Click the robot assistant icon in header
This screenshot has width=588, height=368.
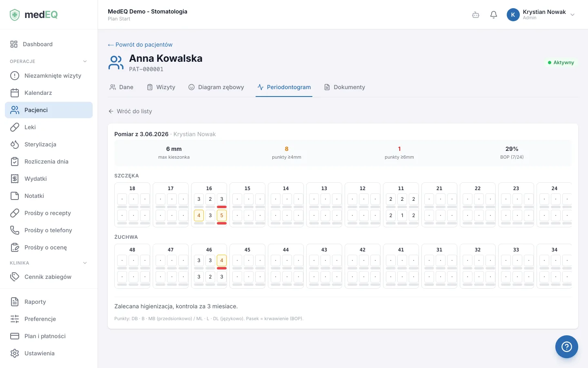(x=476, y=15)
